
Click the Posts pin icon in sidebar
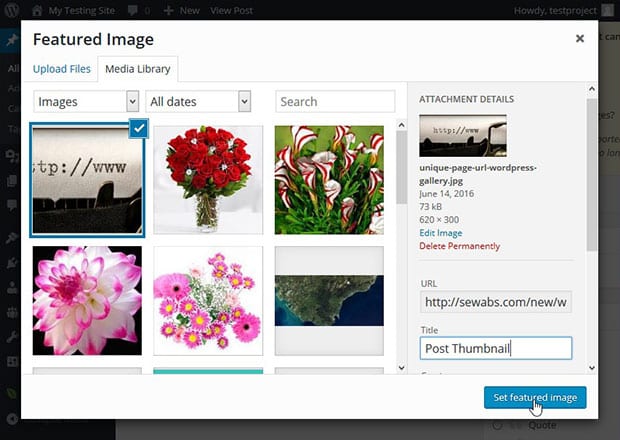(12, 40)
